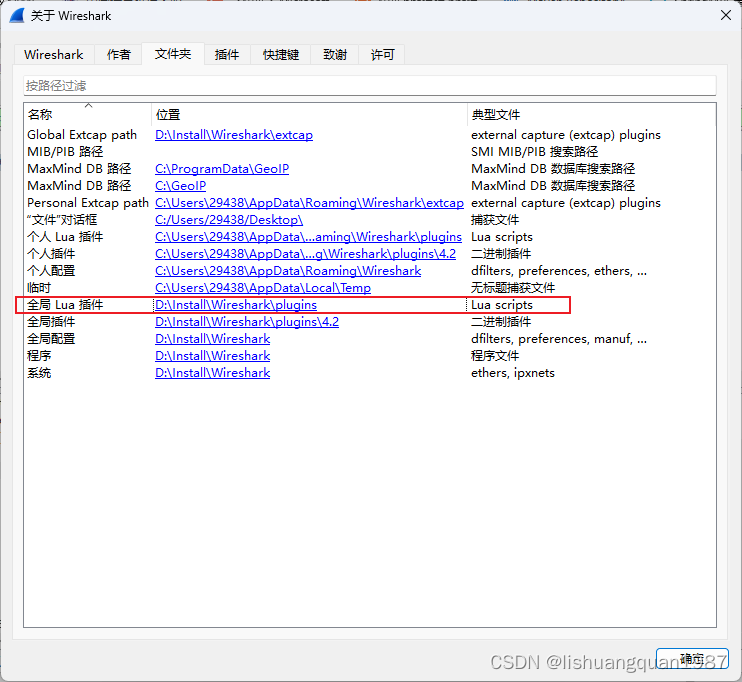Open the C:\ProgramData\GeoIP path link
742x682 pixels.
(222, 169)
